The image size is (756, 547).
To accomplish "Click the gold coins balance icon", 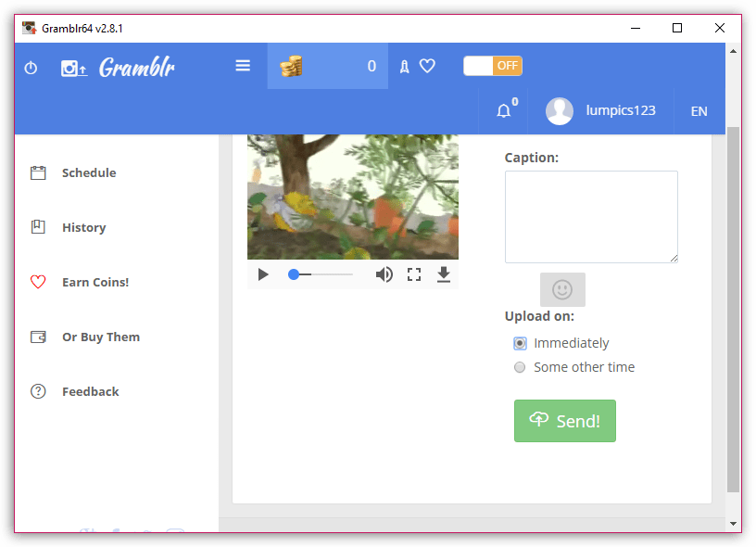I will tap(291, 66).
